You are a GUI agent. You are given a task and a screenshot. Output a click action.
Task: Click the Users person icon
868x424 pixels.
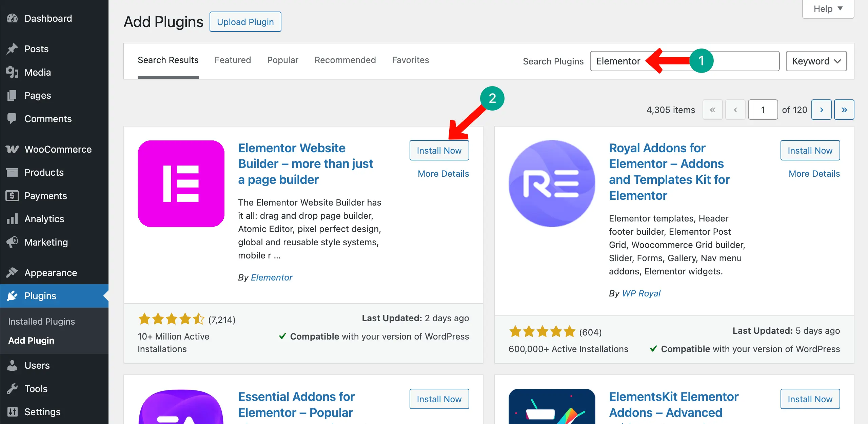[x=12, y=365]
